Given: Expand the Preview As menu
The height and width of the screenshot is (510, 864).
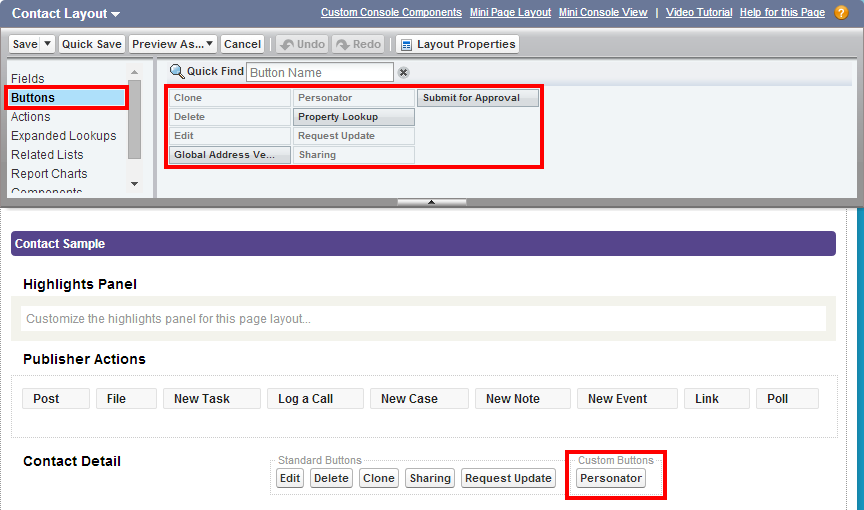Looking at the screenshot, I should pyautogui.click(x=173, y=44).
